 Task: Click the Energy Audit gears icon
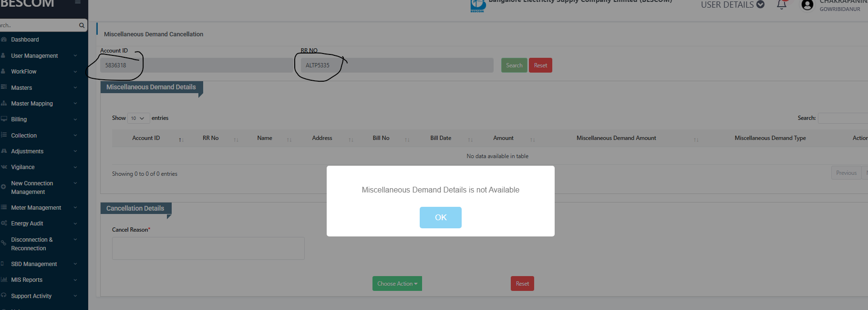pos(3,223)
